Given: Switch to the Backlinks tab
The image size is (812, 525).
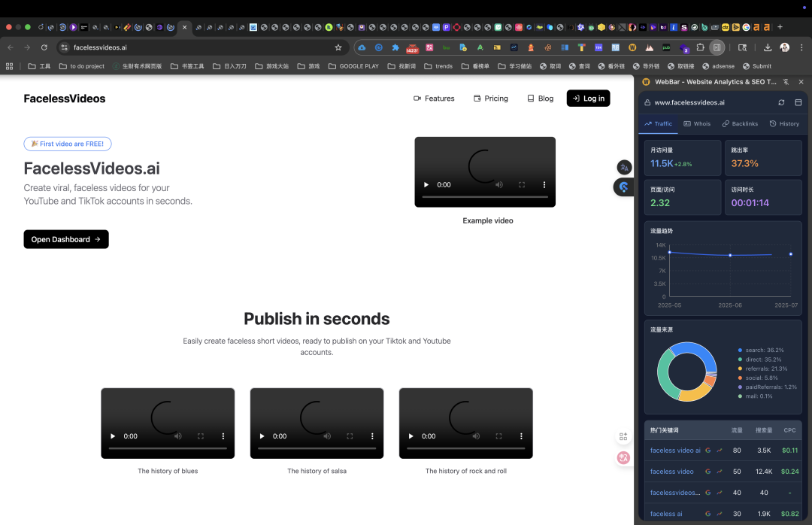Looking at the screenshot, I should tap(740, 124).
